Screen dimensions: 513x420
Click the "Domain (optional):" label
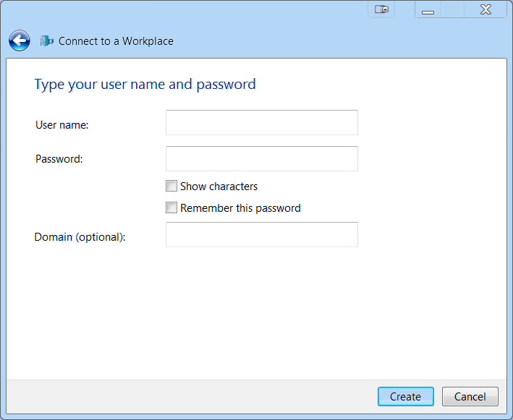(80, 237)
